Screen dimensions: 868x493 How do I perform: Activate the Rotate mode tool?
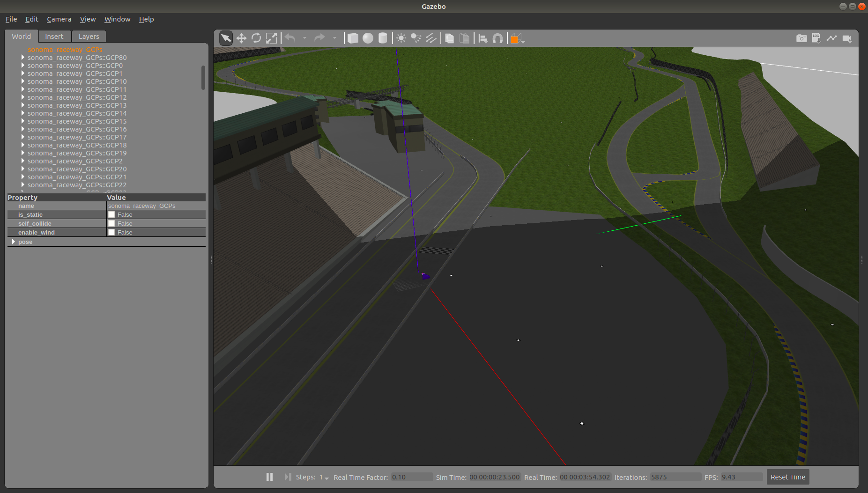(256, 38)
